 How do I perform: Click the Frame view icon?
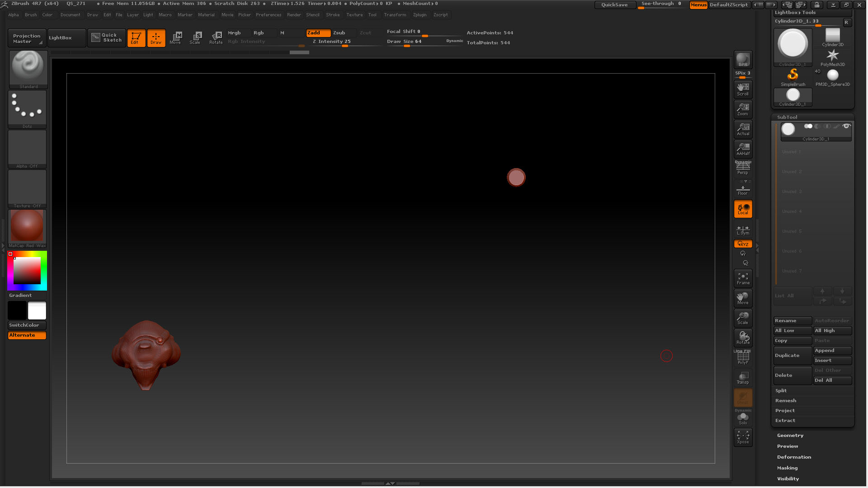[x=743, y=278]
